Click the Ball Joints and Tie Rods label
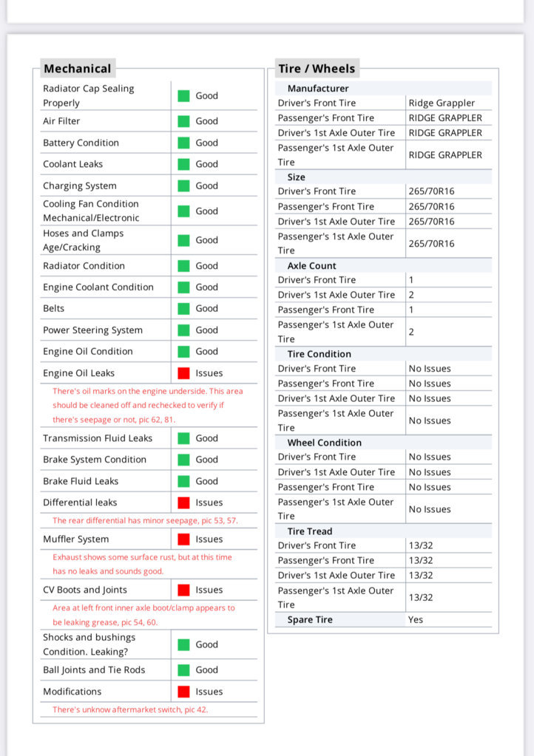534x756 pixels. point(94,670)
